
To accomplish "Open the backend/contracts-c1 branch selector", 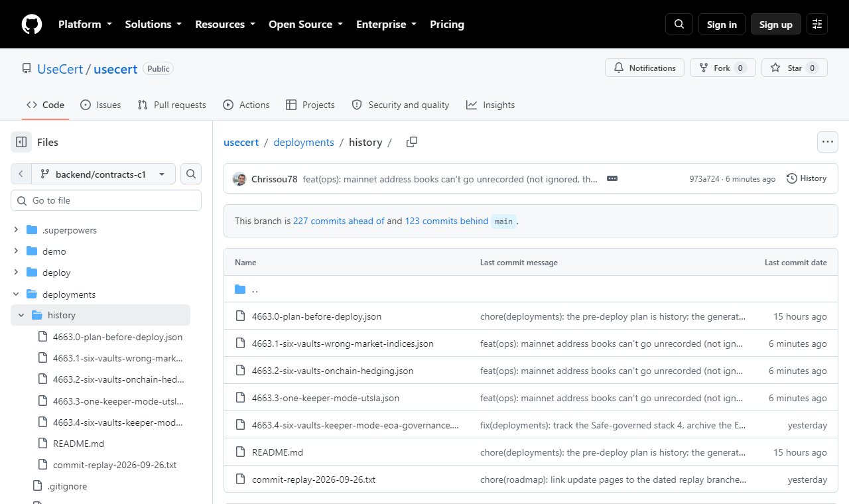I will (103, 174).
